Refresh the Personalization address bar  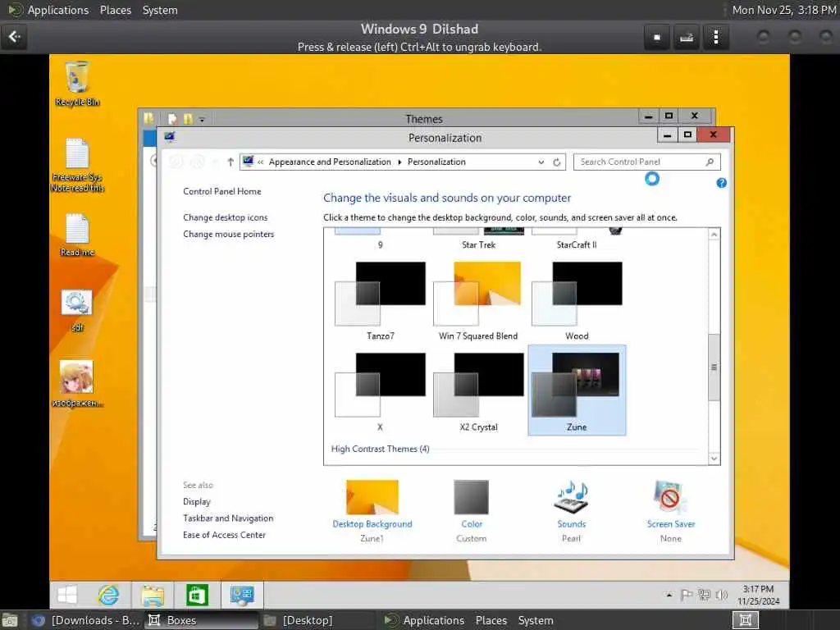[x=557, y=162]
